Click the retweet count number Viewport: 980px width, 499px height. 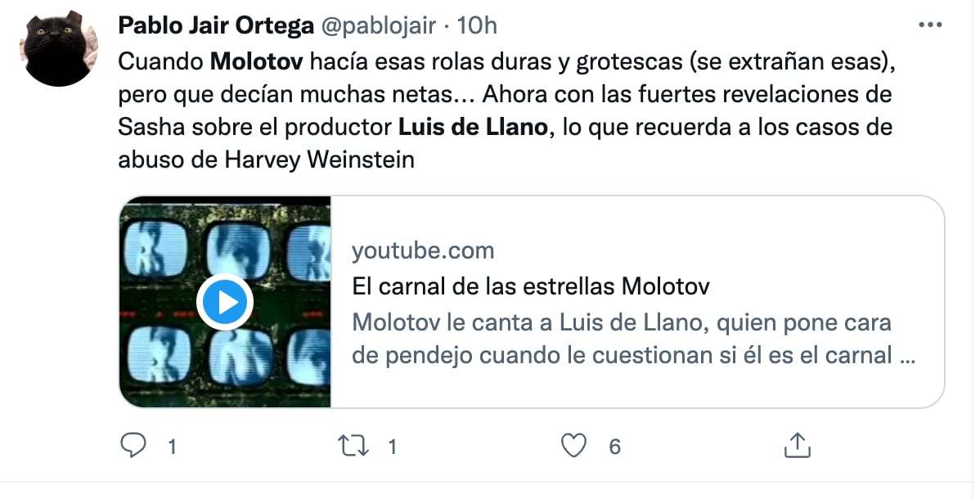click(x=392, y=447)
